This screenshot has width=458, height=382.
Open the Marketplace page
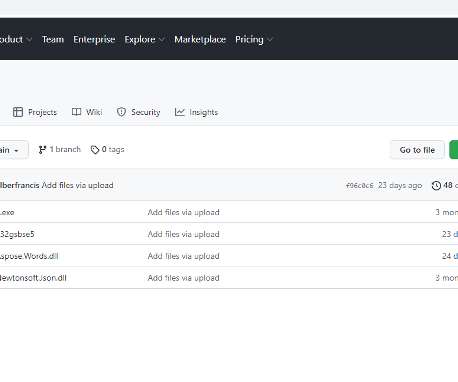(x=200, y=39)
